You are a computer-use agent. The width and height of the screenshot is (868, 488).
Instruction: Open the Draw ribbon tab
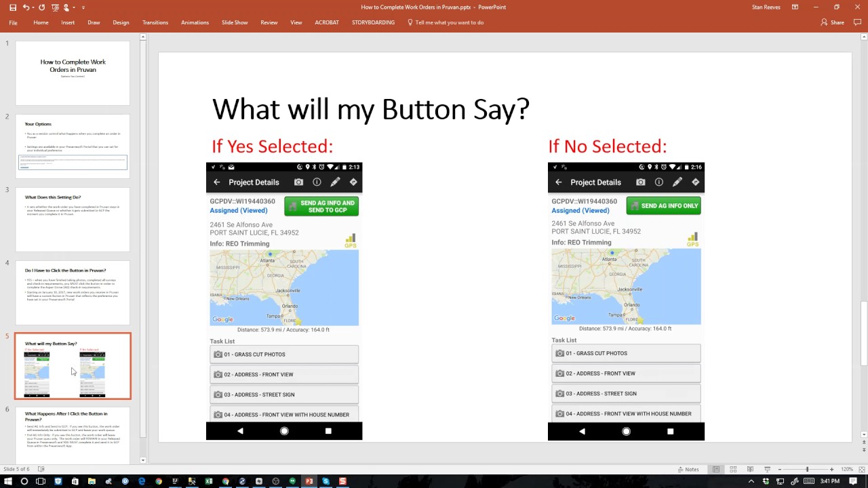click(94, 22)
